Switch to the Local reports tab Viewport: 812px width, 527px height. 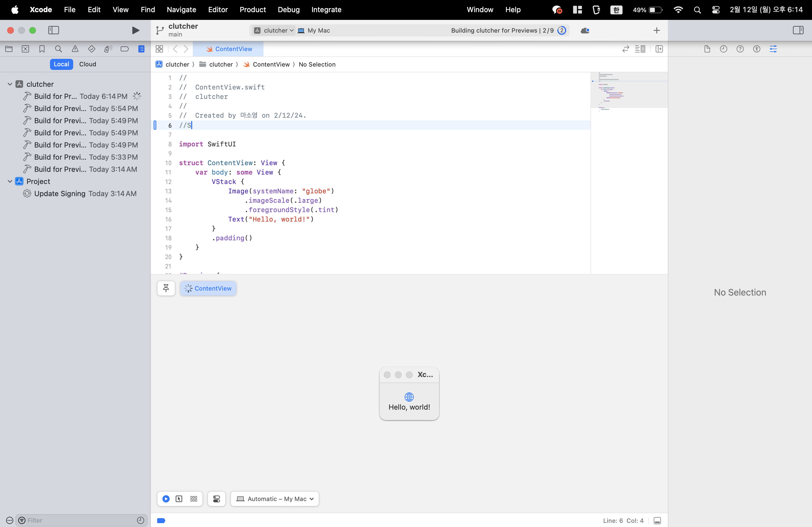61,64
